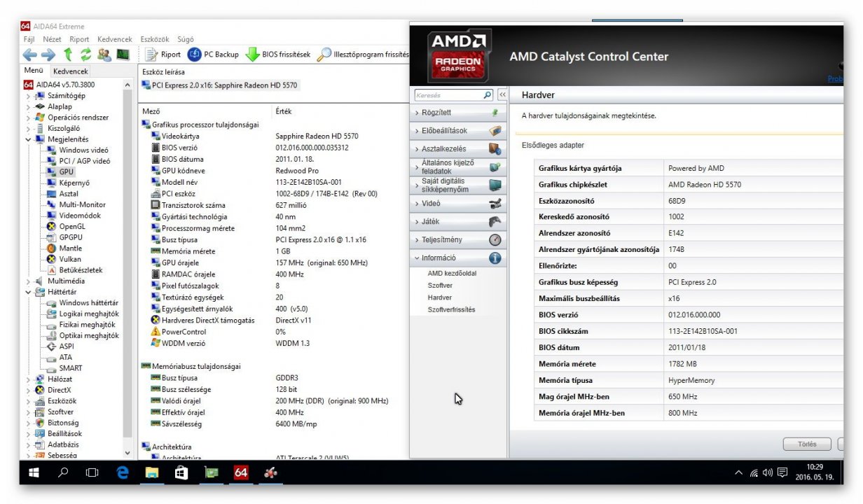Open Asztalkezelés in Catalyst sidebar
The image size is (863, 504).
pyautogui.click(x=460, y=148)
